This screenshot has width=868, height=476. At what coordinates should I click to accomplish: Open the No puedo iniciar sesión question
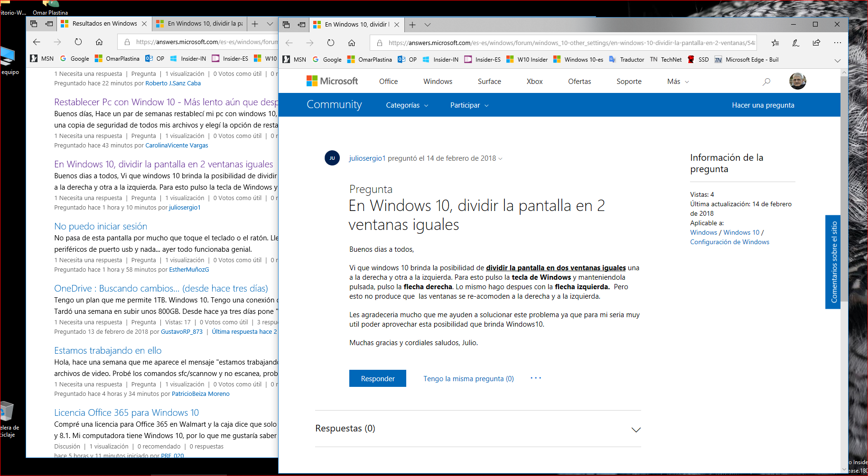point(101,226)
